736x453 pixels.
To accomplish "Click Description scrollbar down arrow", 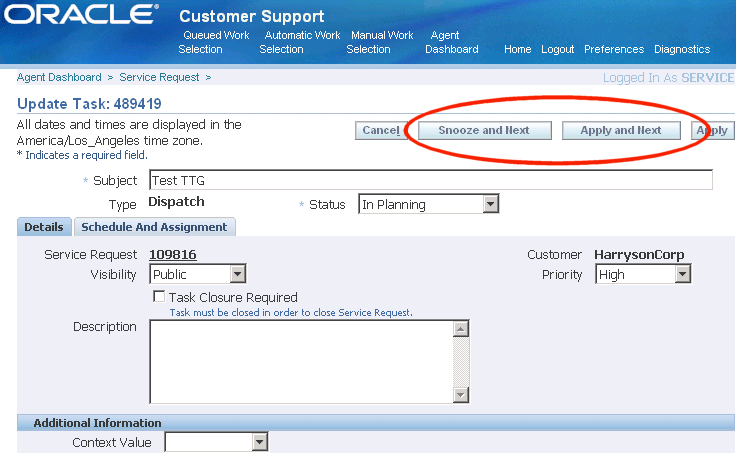I will [461, 395].
